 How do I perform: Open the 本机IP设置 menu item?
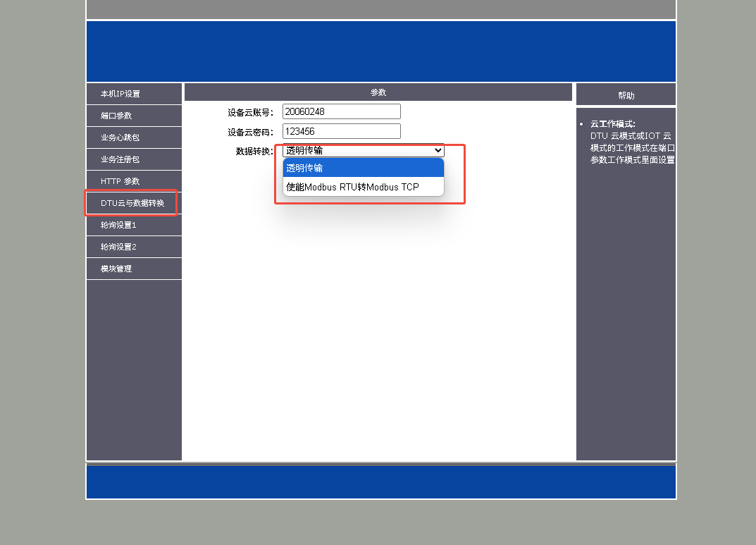tap(120, 94)
